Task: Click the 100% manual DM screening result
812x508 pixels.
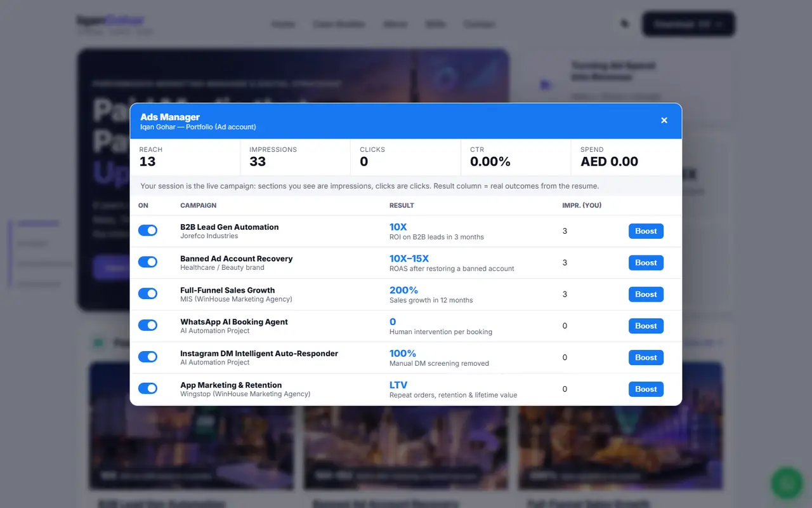Action: tap(403, 354)
